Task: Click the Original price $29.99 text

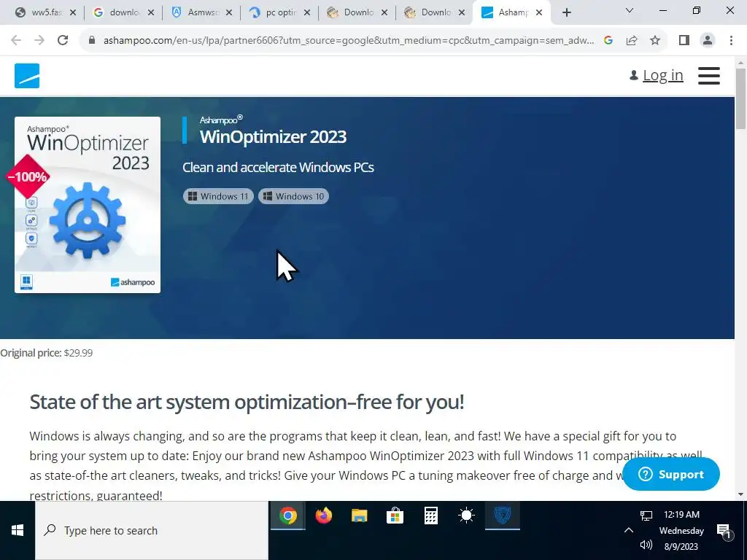Action: (x=46, y=353)
